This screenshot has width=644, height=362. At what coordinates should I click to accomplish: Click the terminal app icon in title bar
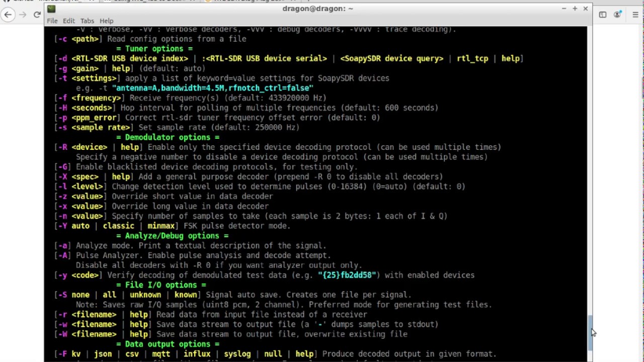(51, 9)
